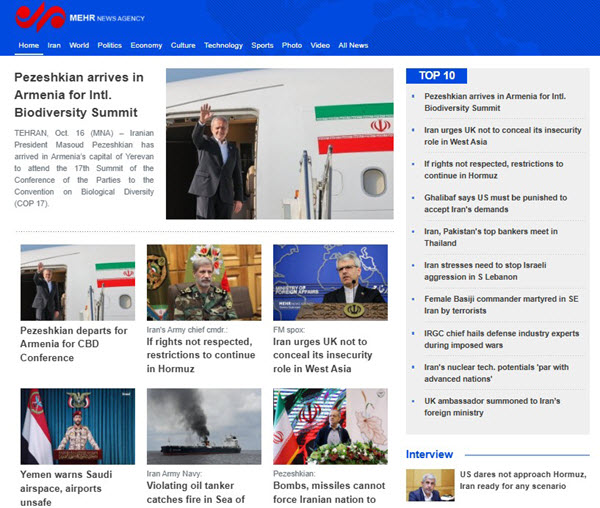The width and height of the screenshot is (600, 508).
Task: Click the 'FM spox:' label
Action: pyautogui.click(x=289, y=330)
